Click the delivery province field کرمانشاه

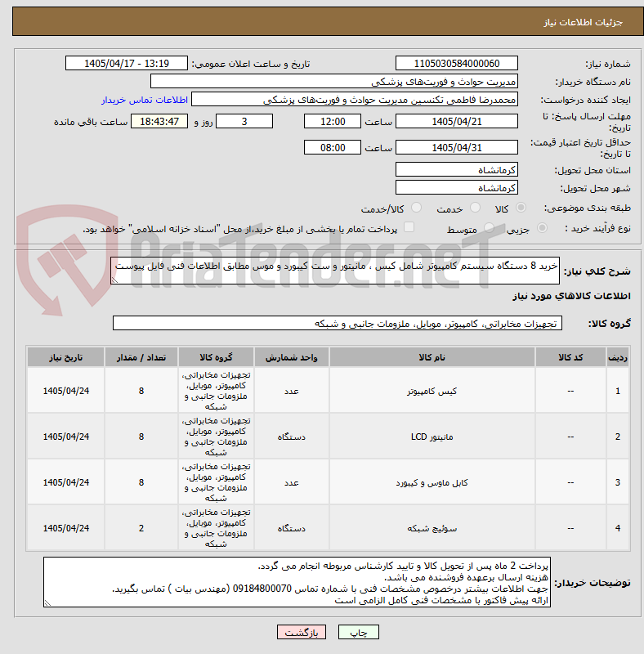456,170
